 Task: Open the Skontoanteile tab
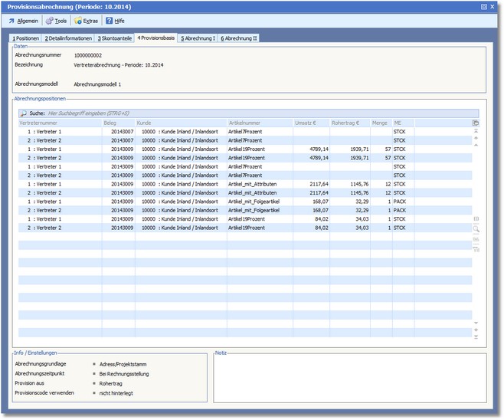tap(115, 38)
